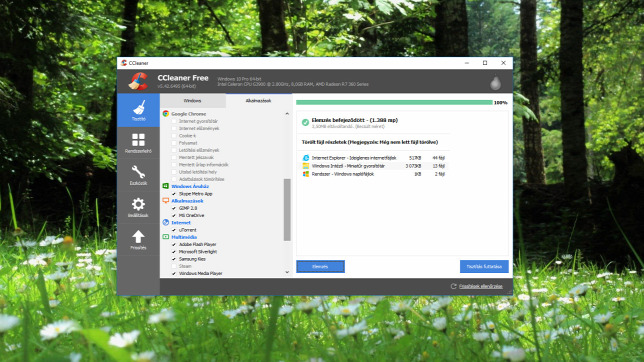644x362 pixels.
Task: Click the application list scrollbar thumb
Action: [x=287, y=210]
